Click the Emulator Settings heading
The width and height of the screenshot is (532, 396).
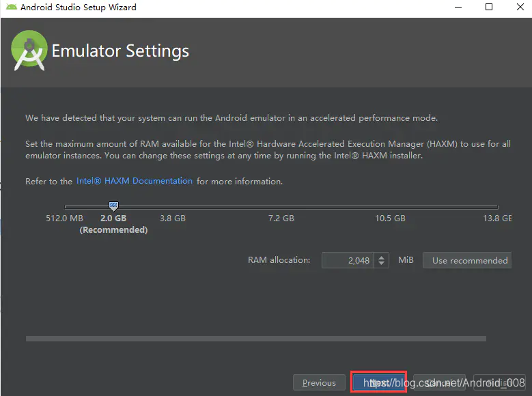pos(120,51)
